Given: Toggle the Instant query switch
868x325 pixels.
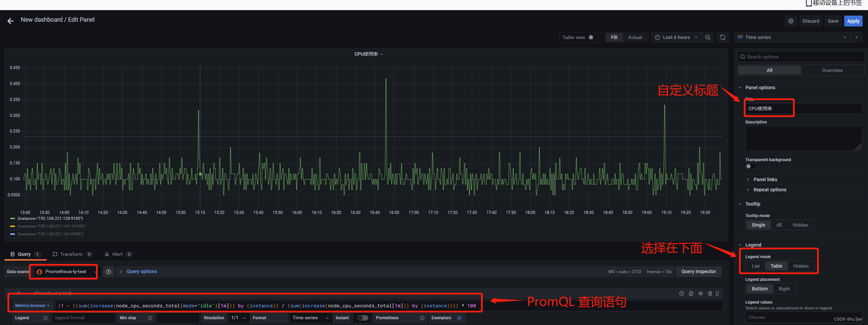Looking at the screenshot, I should click(363, 318).
